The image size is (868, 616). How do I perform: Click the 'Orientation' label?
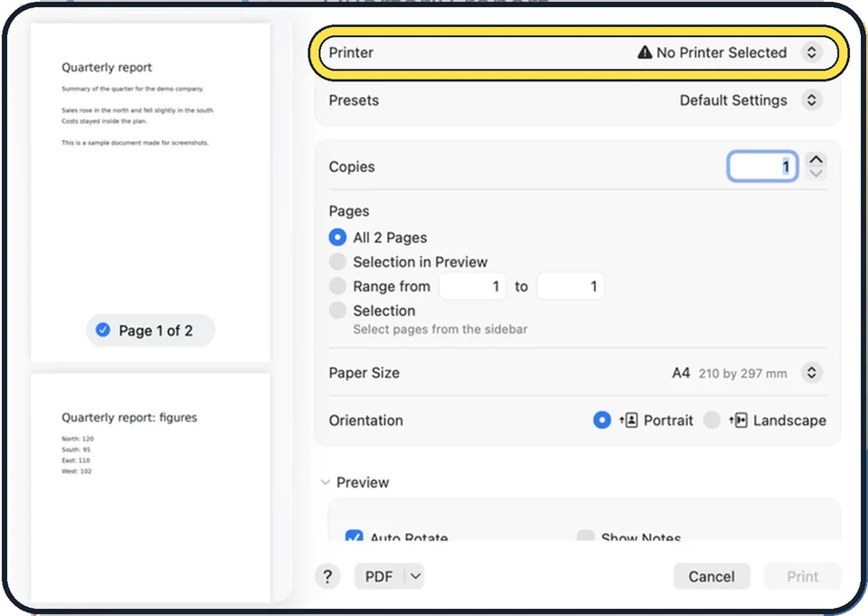(366, 421)
